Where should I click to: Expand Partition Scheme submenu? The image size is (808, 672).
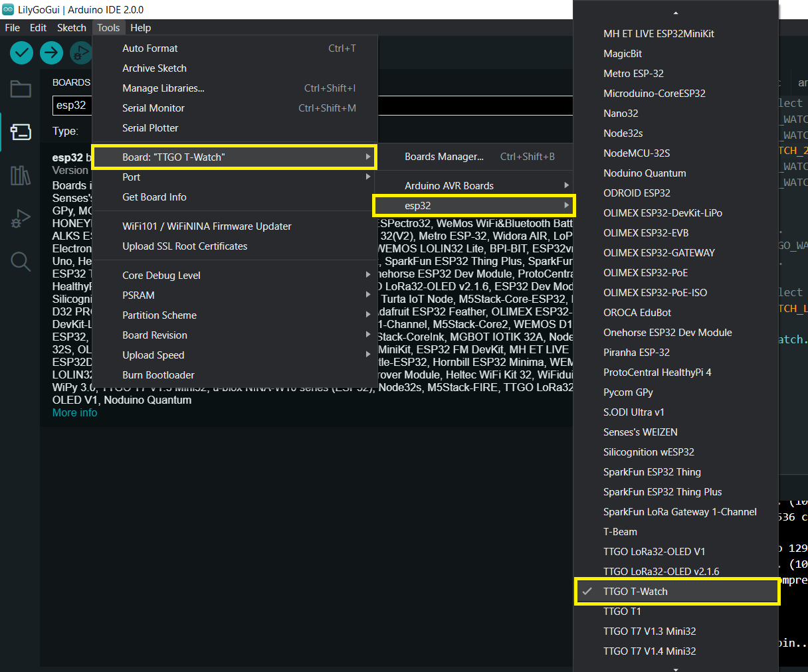[x=235, y=315]
